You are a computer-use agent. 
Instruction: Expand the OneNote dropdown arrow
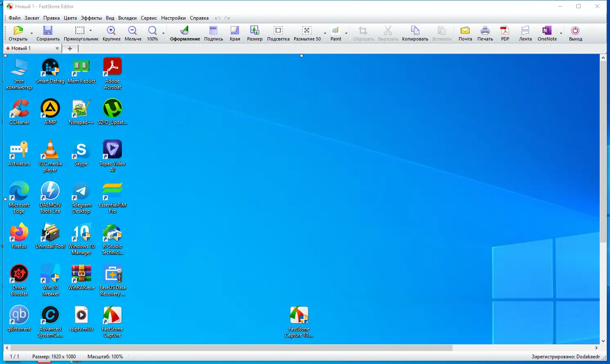[x=561, y=34]
